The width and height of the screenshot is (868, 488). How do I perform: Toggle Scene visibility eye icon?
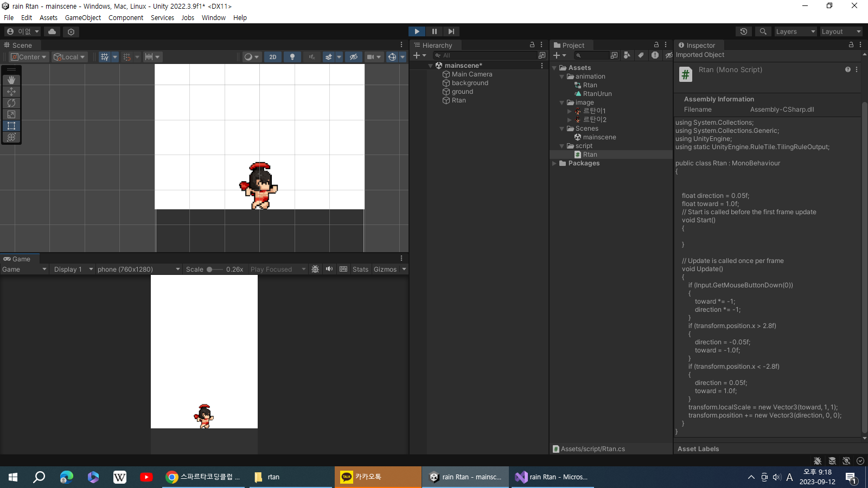(354, 57)
